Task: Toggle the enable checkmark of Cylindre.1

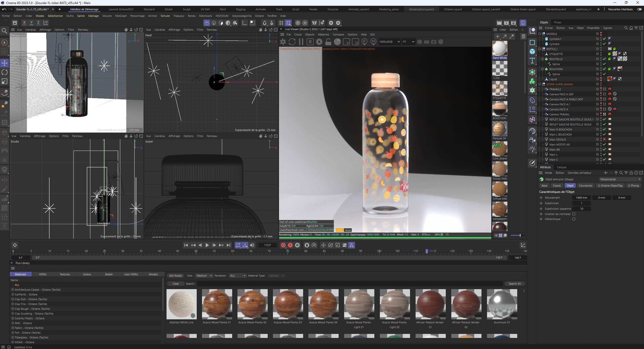Action: 604,39
